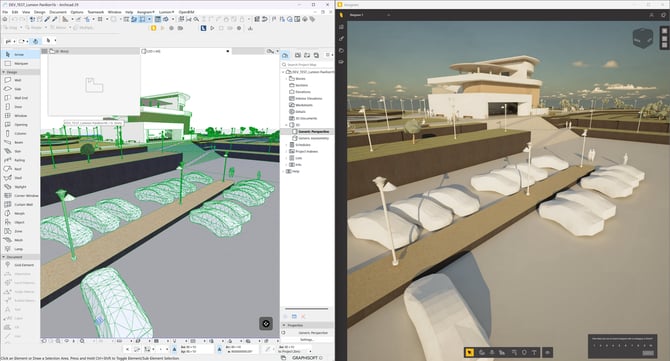Open Worksheets in Navigator

point(303,105)
